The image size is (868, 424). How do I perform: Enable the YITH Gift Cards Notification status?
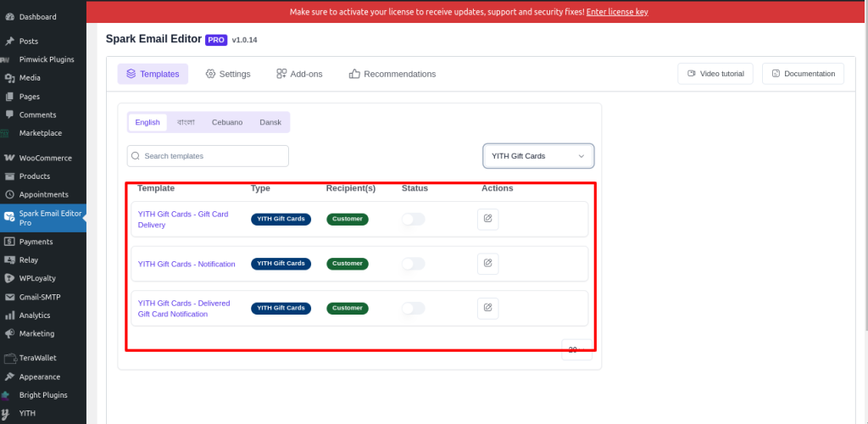[x=413, y=264]
